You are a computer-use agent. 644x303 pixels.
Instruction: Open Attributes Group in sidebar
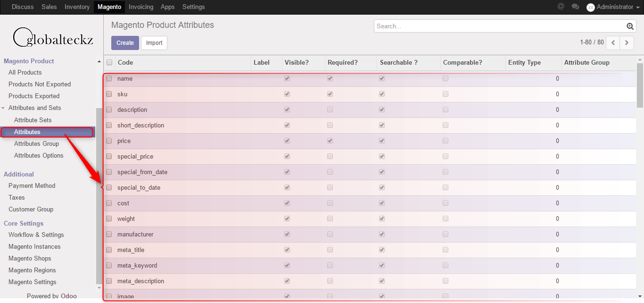(37, 144)
